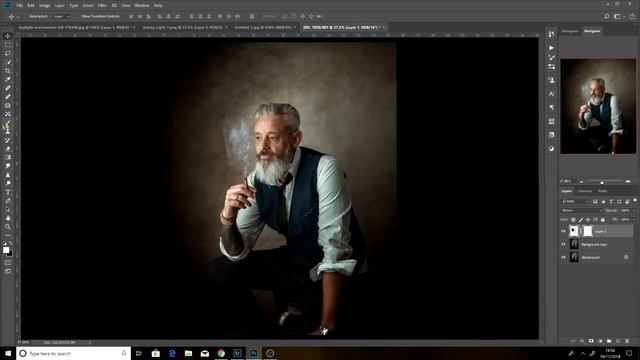The height and width of the screenshot is (360, 640).
Task: Select the Eyedropper tool
Action: pyautogui.click(x=7, y=79)
